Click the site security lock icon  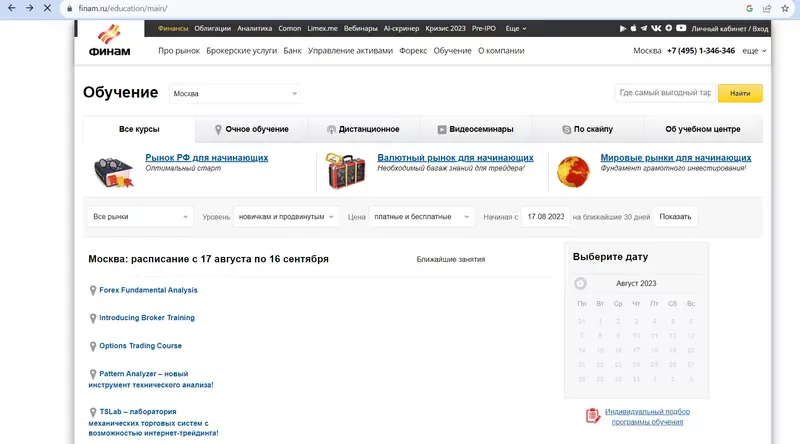click(69, 8)
